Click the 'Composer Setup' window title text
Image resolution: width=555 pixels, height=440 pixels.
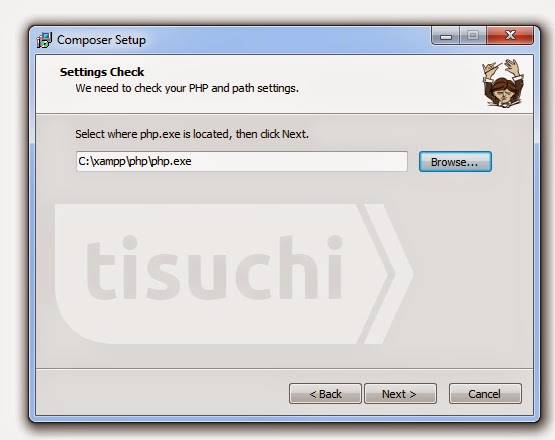coord(101,40)
